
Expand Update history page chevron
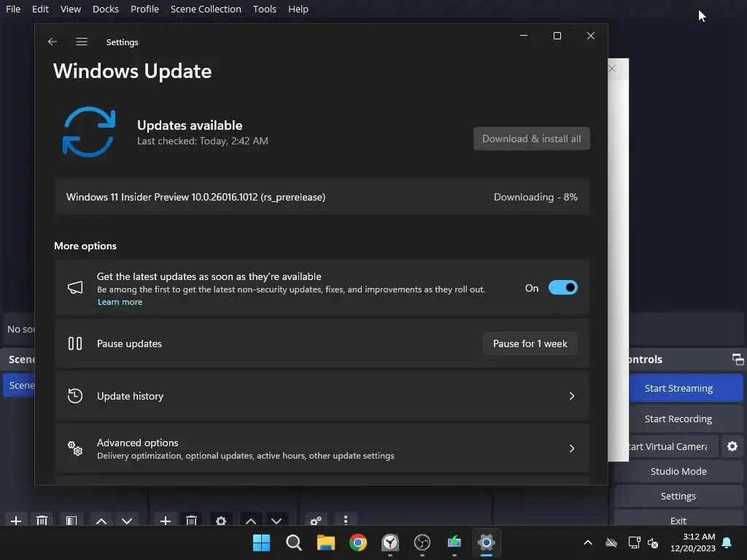572,396
